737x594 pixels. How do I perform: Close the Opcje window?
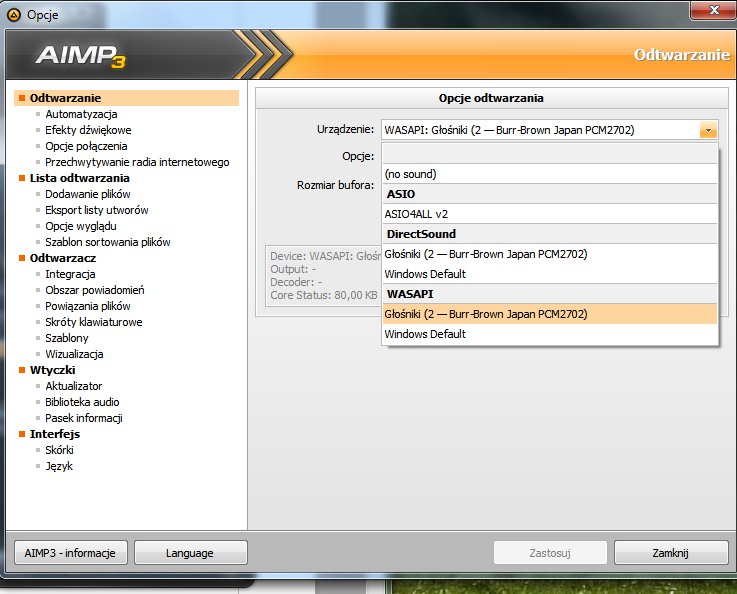[714, 10]
